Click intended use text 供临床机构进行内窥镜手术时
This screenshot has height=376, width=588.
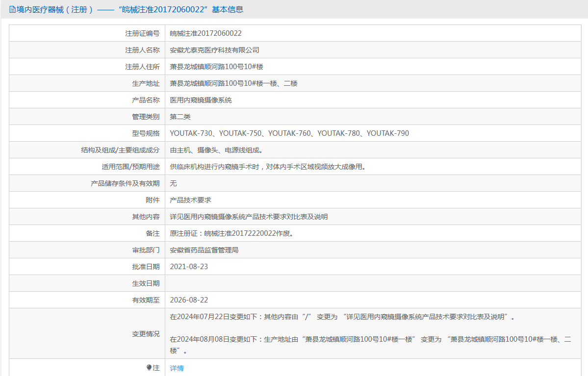[268, 167]
